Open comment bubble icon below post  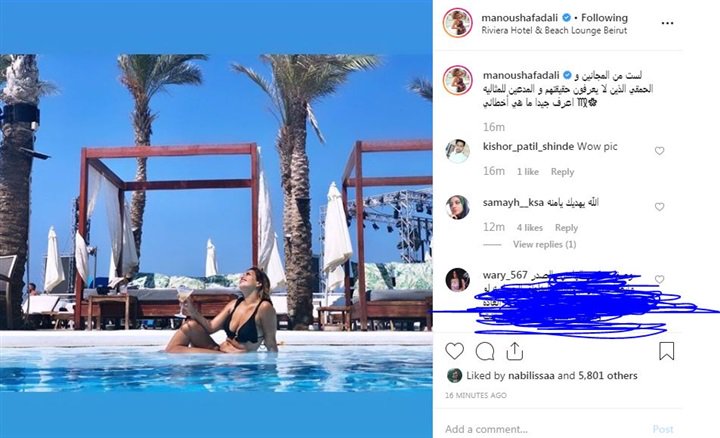(485, 352)
